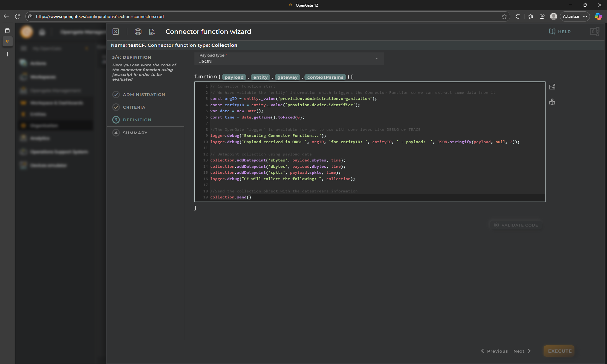Click the blocks icon right of editor

pyautogui.click(x=552, y=102)
